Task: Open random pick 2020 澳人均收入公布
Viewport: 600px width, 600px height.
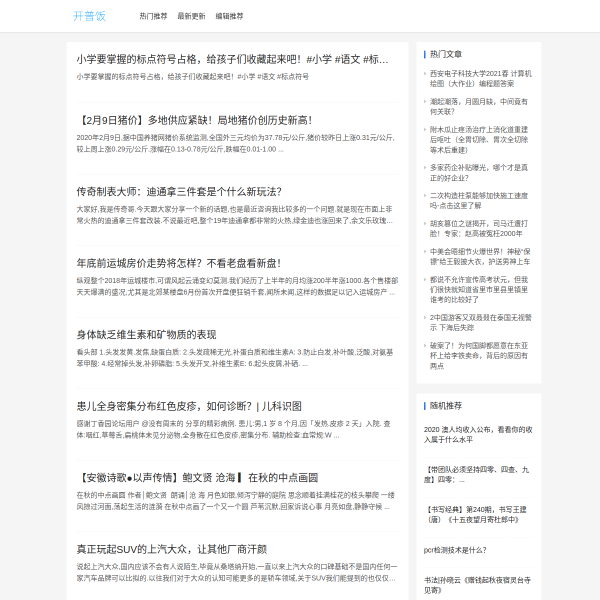Action: click(476, 433)
